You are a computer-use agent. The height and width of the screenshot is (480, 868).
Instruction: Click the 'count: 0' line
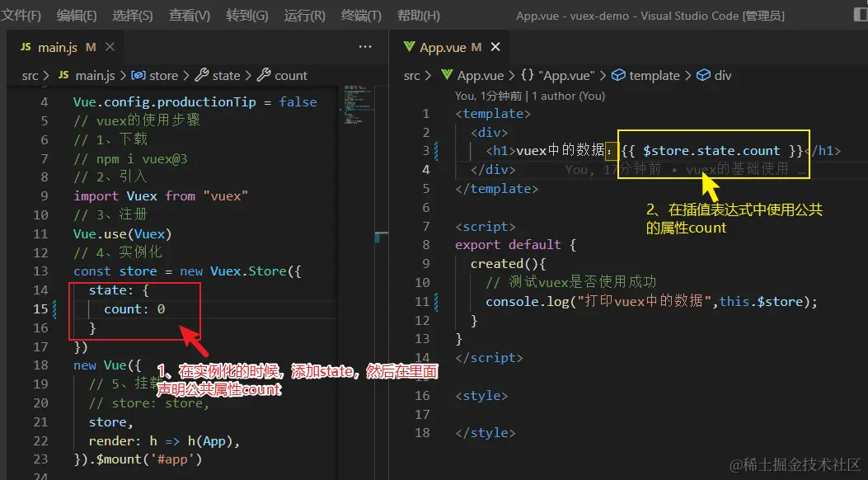pyautogui.click(x=134, y=309)
